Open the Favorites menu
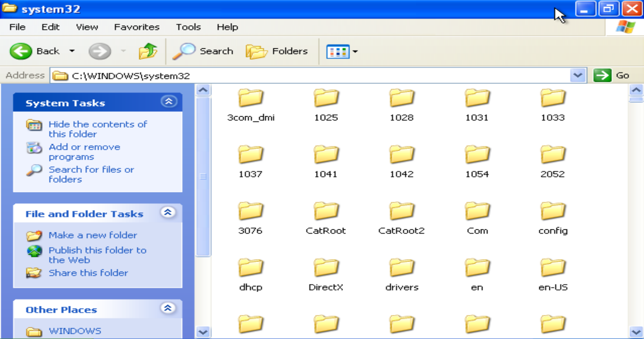Viewport: 644px width, 339px height. [137, 27]
